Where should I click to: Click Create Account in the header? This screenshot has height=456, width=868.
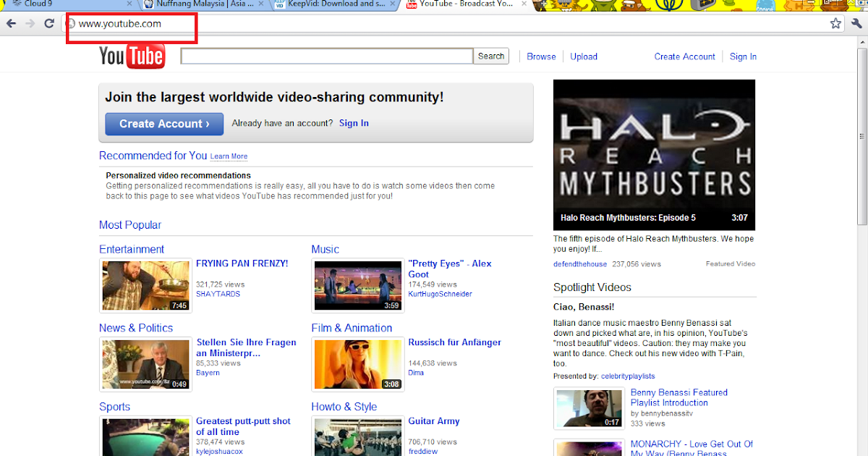(x=684, y=56)
